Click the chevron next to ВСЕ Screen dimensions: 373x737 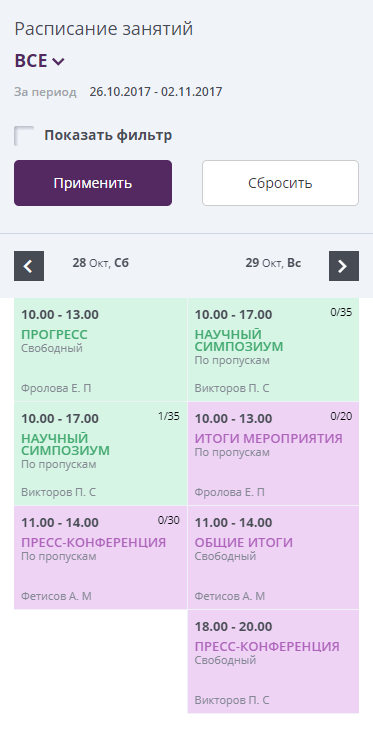[x=58, y=61]
